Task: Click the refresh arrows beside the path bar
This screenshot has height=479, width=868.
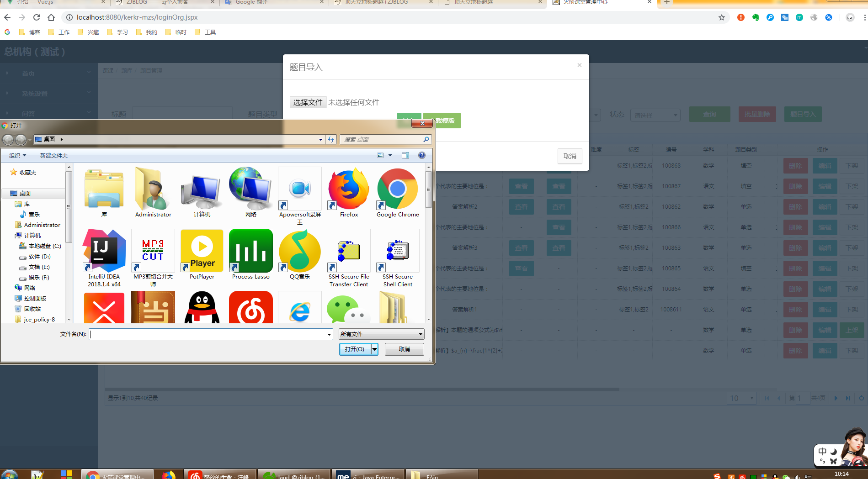Action: pyautogui.click(x=331, y=139)
